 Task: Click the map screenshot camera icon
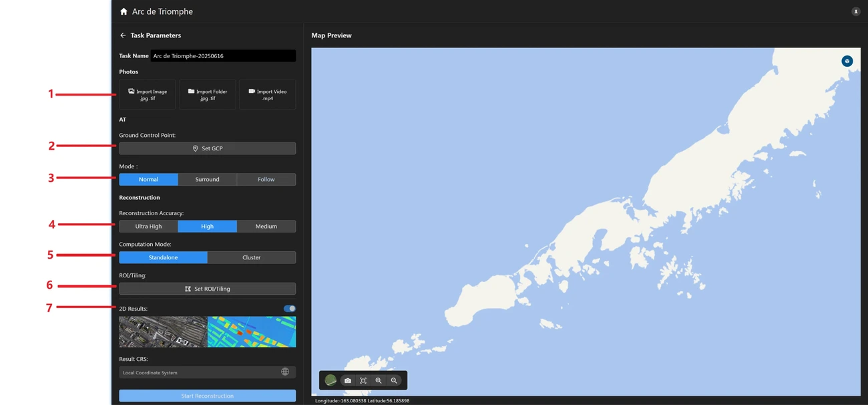coord(348,380)
